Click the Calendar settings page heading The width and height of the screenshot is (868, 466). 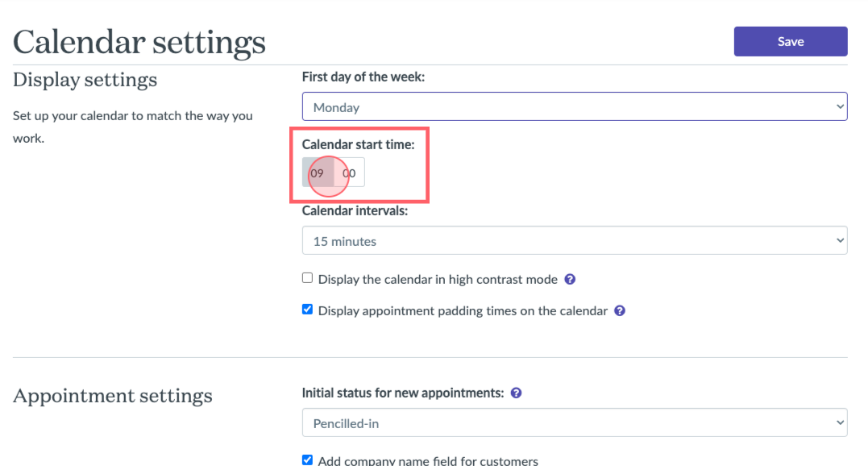tap(139, 42)
